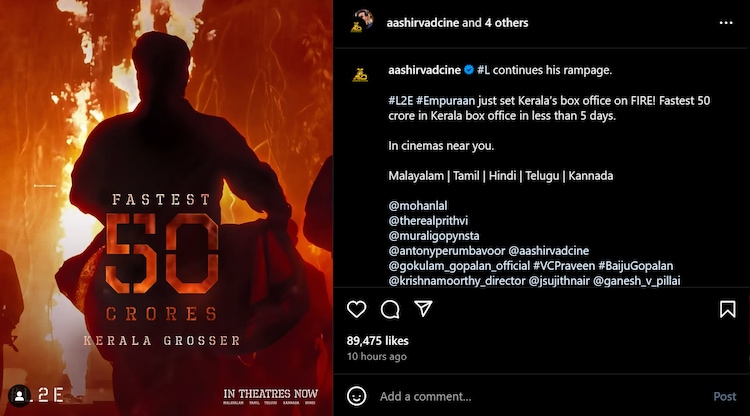This screenshot has height=416, width=750.
Task: Open the aashirvadcine profile picture in the header
Action: (x=361, y=22)
